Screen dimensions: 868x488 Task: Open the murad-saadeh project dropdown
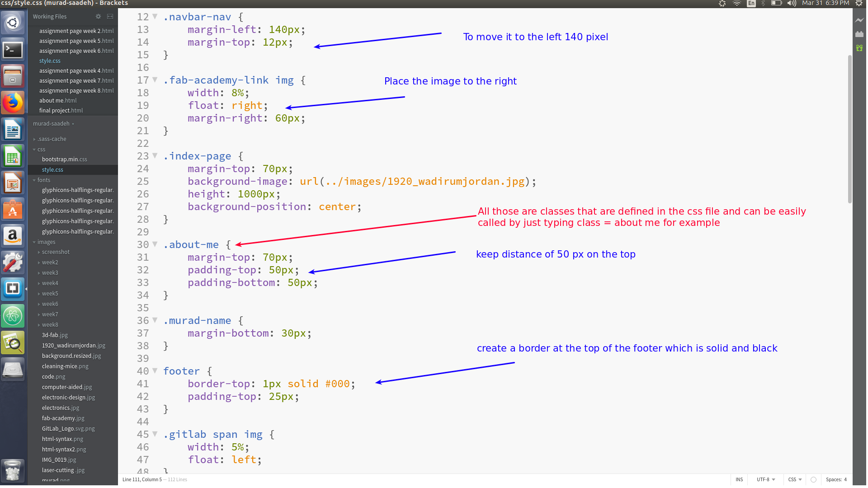click(53, 124)
